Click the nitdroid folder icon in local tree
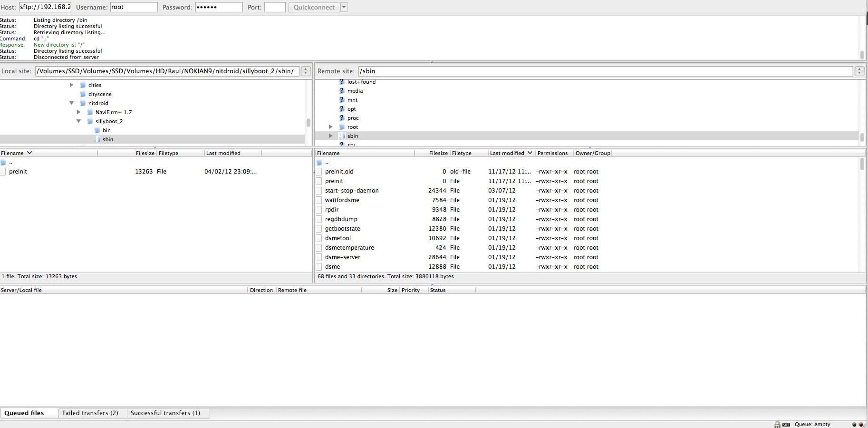 tap(83, 103)
